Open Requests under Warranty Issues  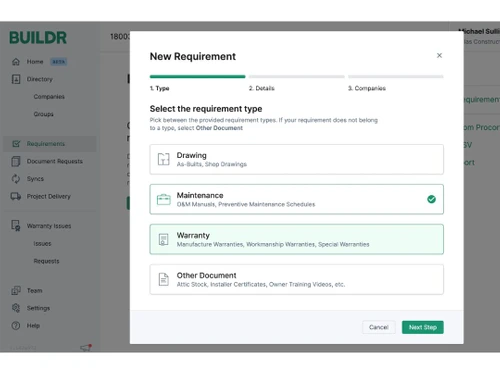(46, 261)
